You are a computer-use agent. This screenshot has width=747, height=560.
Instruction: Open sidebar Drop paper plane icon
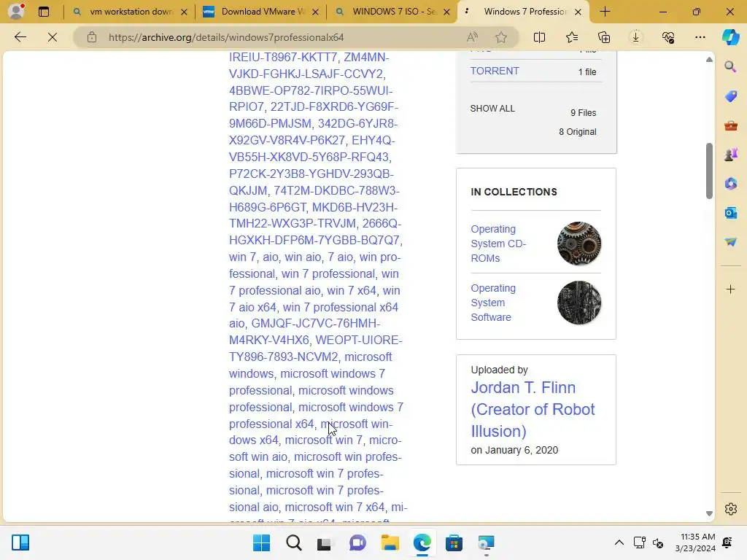[x=730, y=242]
